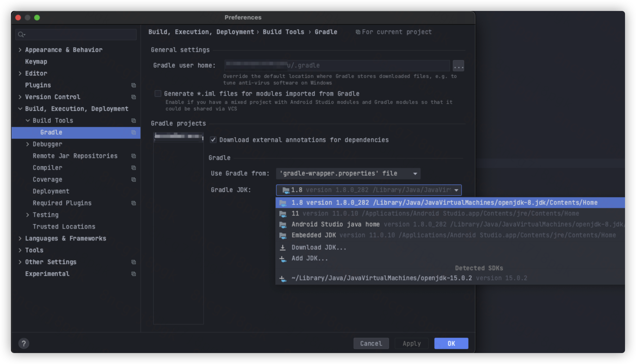Enable Download external annotations for dependencies
Screen dimensions: 636x364
213,140
